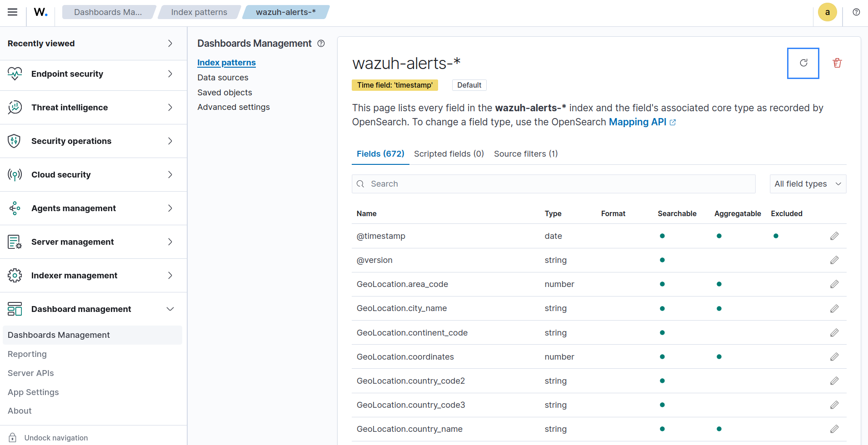Sort by Name column header
Screen dimensions: 868x445
(366, 214)
